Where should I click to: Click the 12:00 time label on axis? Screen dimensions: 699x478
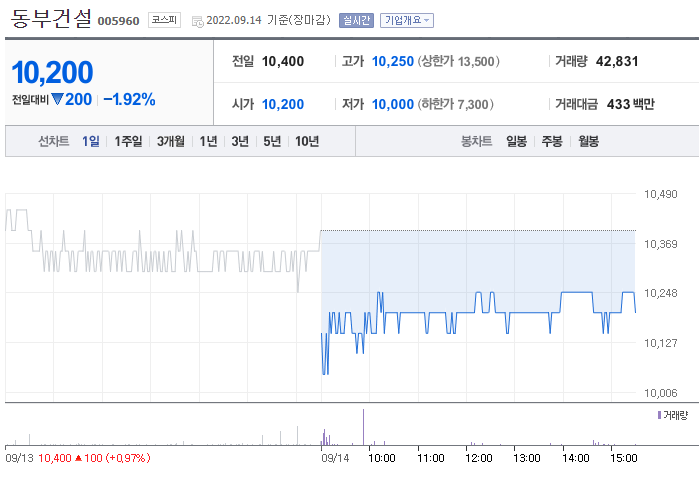(x=479, y=458)
